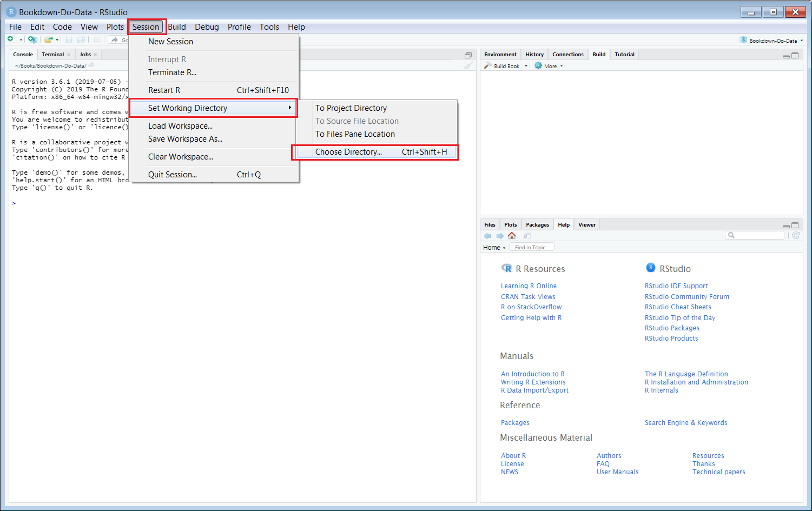Screen dimensions: 812x511
Task: Switch to the Terminal tab
Action: (x=54, y=54)
